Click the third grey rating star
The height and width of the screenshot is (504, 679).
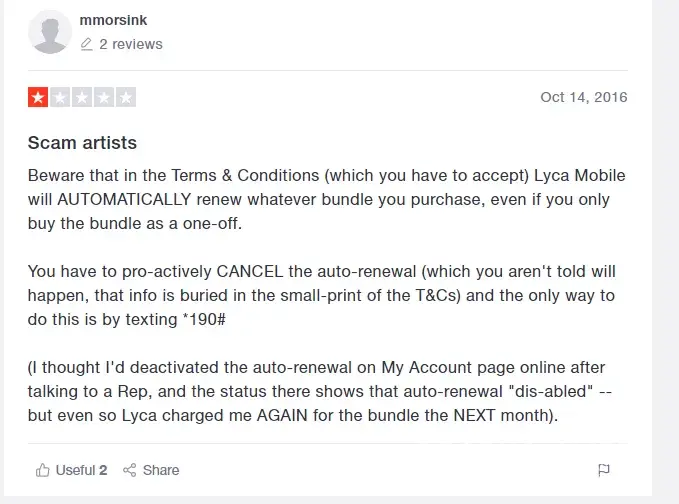(x=82, y=98)
